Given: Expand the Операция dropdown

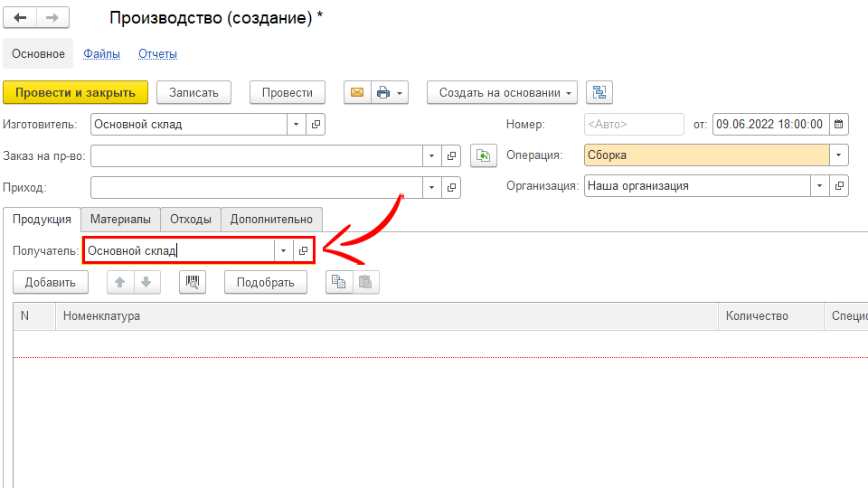Looking at the screenshot, I should pos(839,155).
